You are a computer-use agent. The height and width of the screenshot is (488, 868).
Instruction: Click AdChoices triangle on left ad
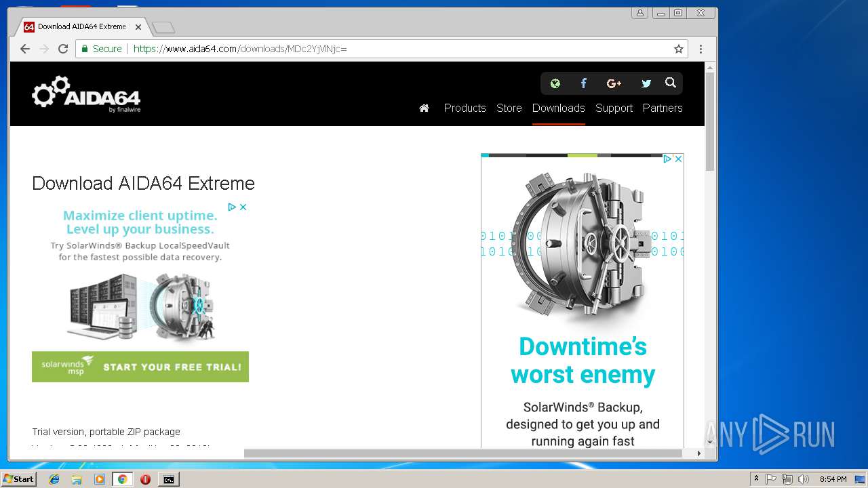232,207
